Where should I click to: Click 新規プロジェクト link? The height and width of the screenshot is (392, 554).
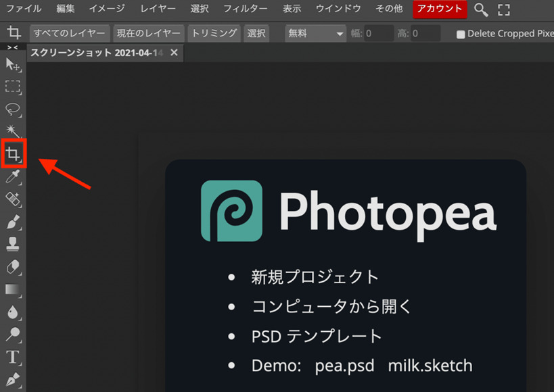(315, 277)
